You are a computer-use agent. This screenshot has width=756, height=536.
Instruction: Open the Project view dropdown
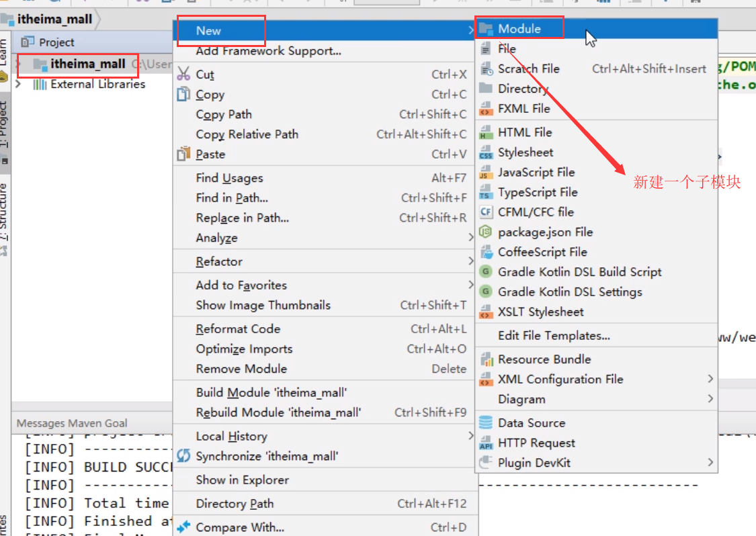pos(47,42)
